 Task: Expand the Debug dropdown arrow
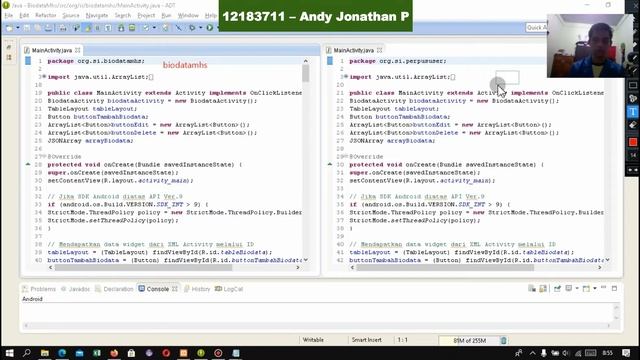pos(200,28)
